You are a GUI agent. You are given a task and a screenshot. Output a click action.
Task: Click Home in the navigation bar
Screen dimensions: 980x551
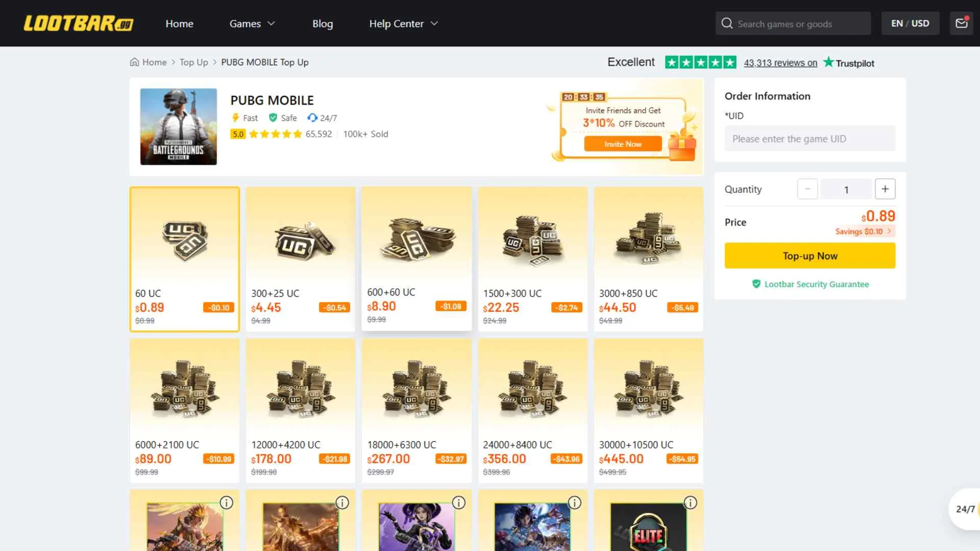click(x=179, y=23)
